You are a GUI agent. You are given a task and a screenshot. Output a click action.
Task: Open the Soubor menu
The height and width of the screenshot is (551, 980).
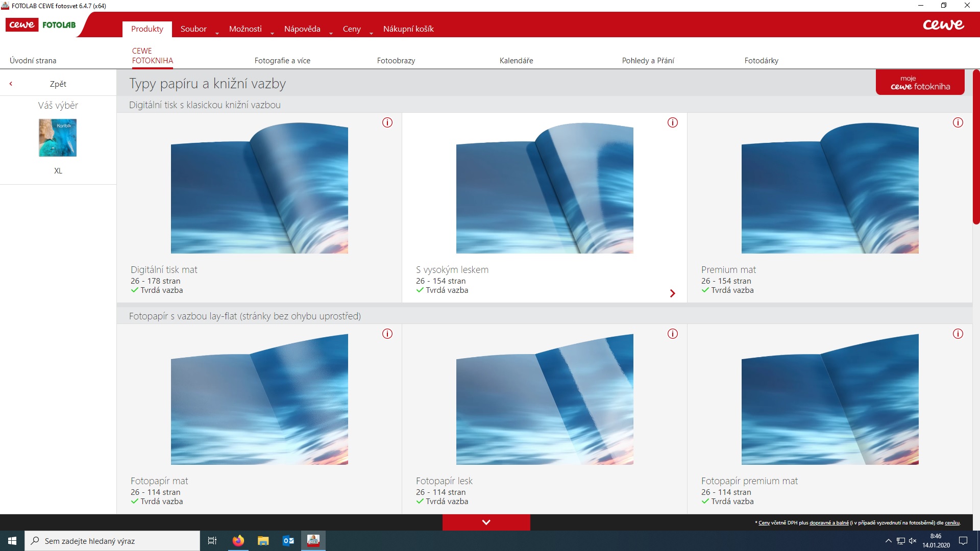[x=193, y=29]
